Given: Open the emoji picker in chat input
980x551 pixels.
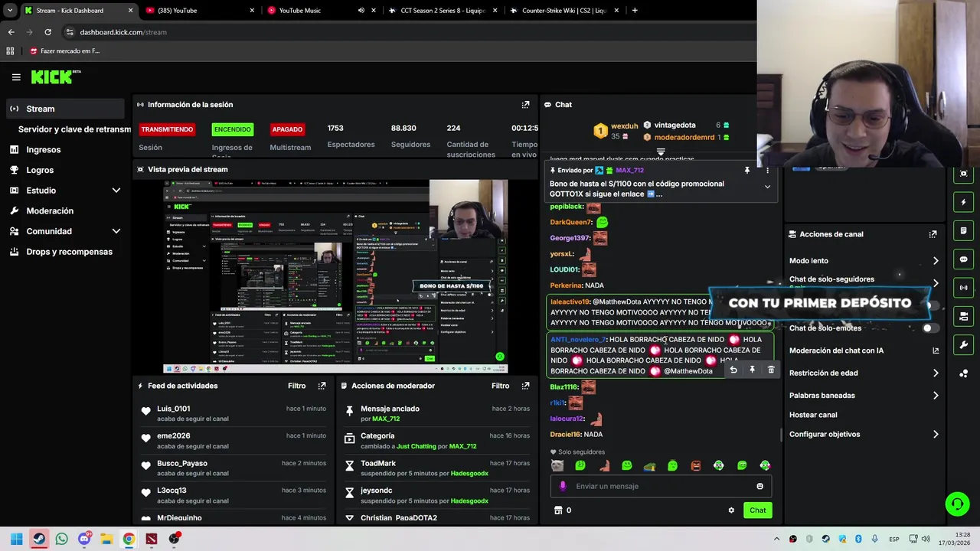Looking at the screenshot, I should (x=759, y=486).
